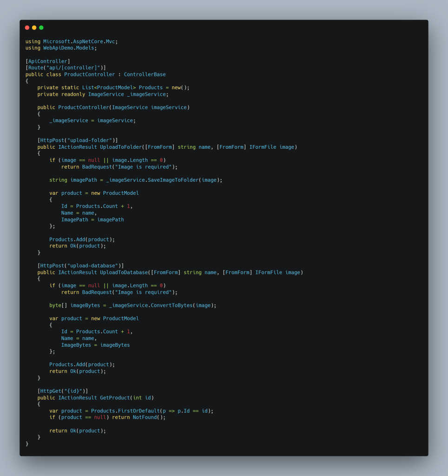Click the "ImageBytes = imageBytes" assignment line
This screenshot has height=476, width=448.
pos(95,345)
